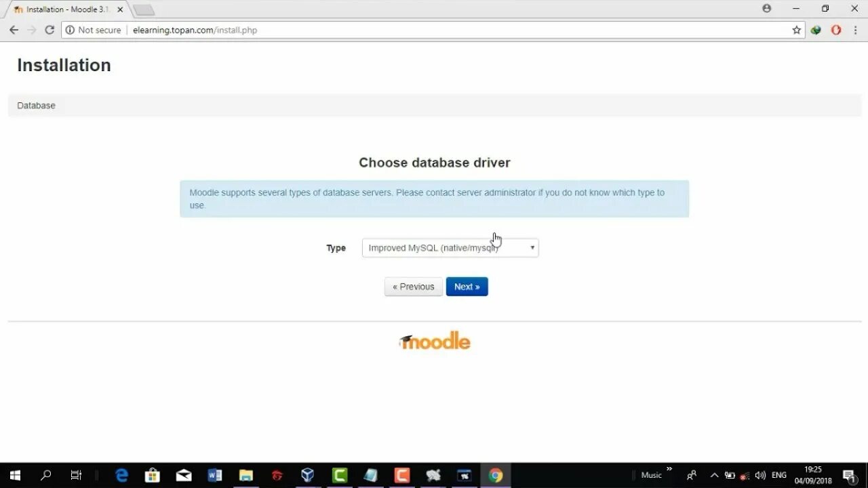Open the database Type dropdown
The image size is (868, 488).
pos(450,248)
